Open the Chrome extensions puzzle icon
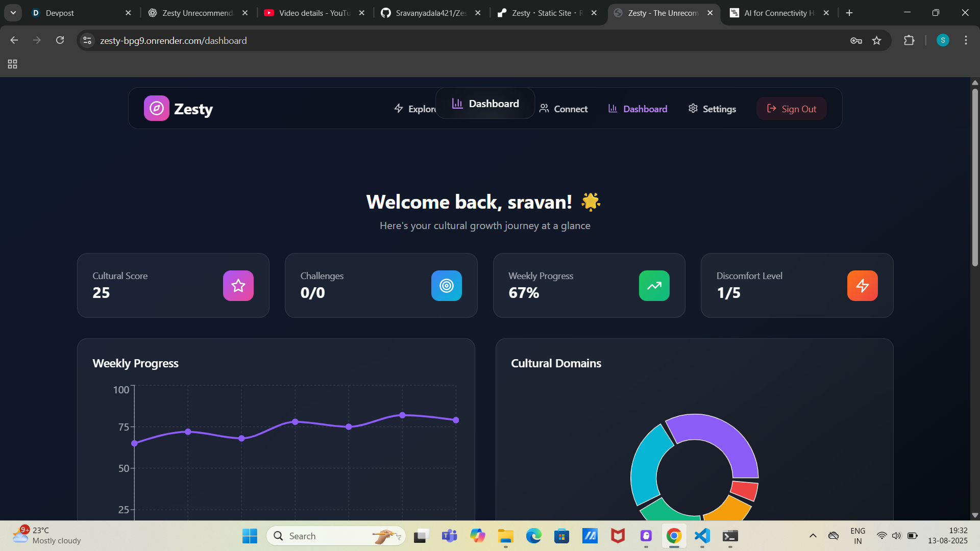This screenshot has width=980, height=551. click(x=909, y=40)
